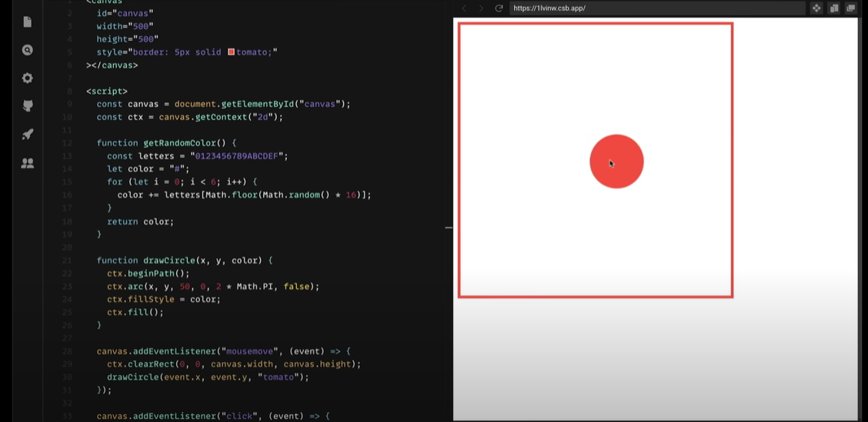
Task: Click the 'drawCircle(event.x, event.y' call line
Action: point(208,377)
